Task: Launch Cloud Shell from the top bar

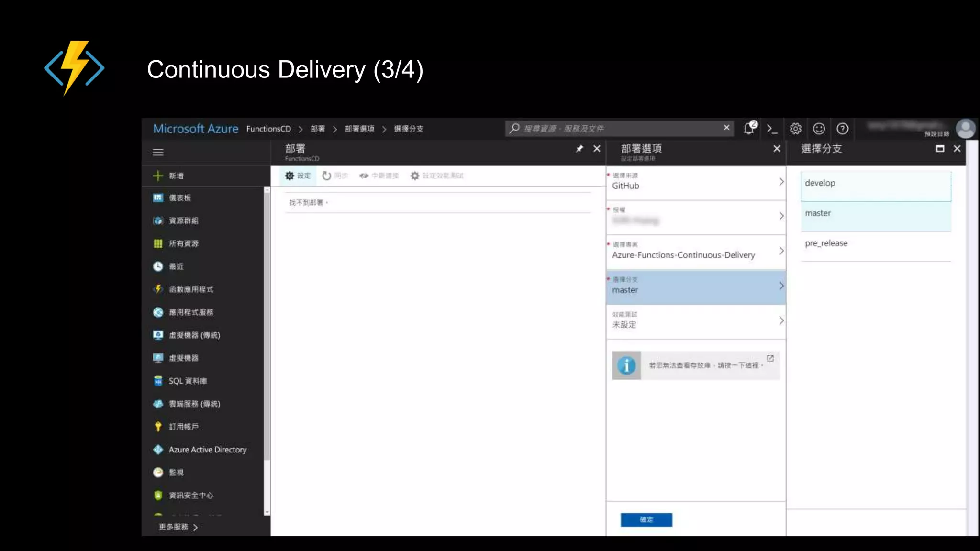Action: point(772,129)
